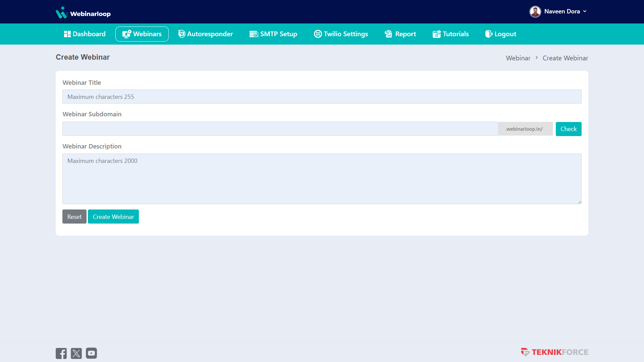Focus the Webinar Title input field
This screenshot has width=644, height=362.
pos(322,97)
